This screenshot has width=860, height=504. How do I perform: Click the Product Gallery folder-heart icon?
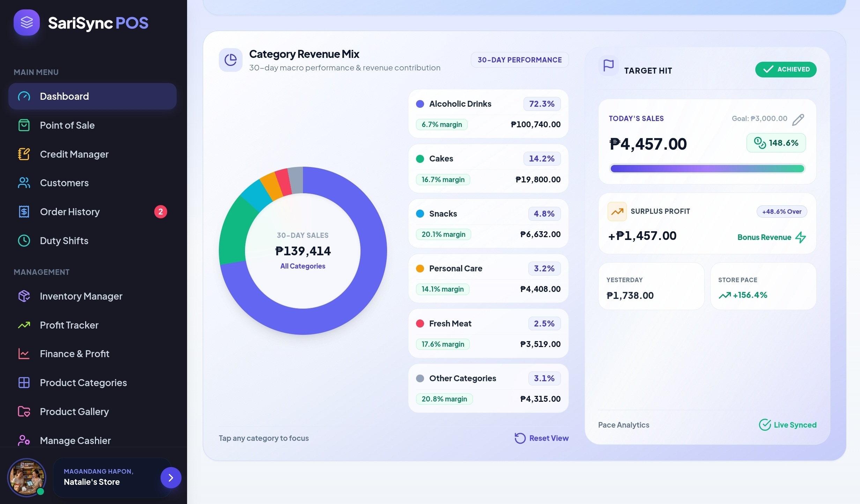tap(24, 412)
